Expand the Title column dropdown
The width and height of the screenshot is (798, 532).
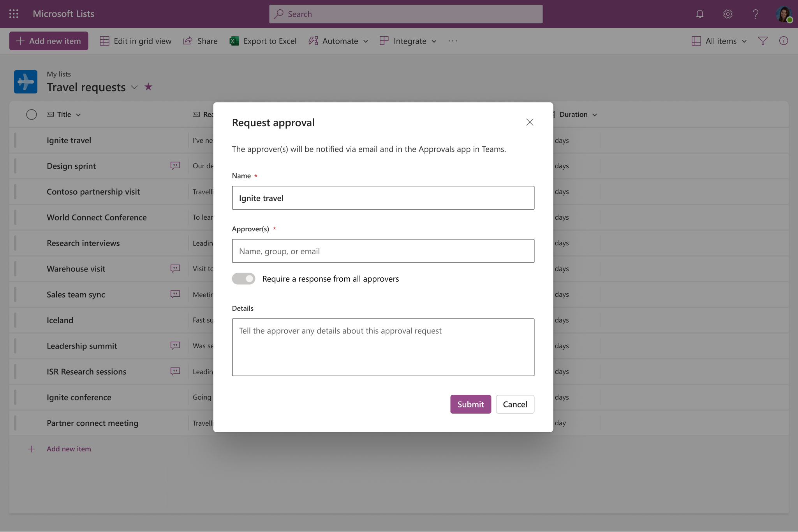pos(78,114)
